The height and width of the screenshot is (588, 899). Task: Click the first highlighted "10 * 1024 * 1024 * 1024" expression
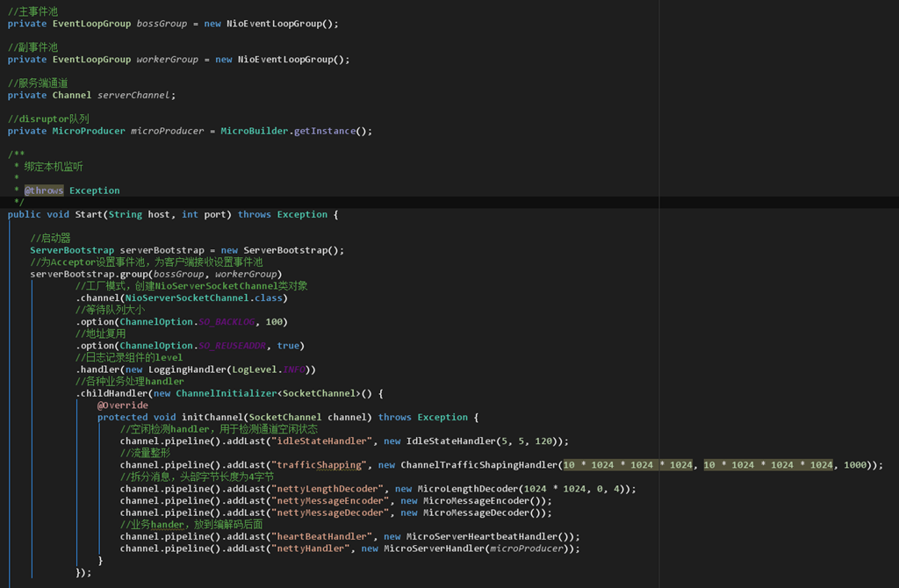[x=628, y=465]
